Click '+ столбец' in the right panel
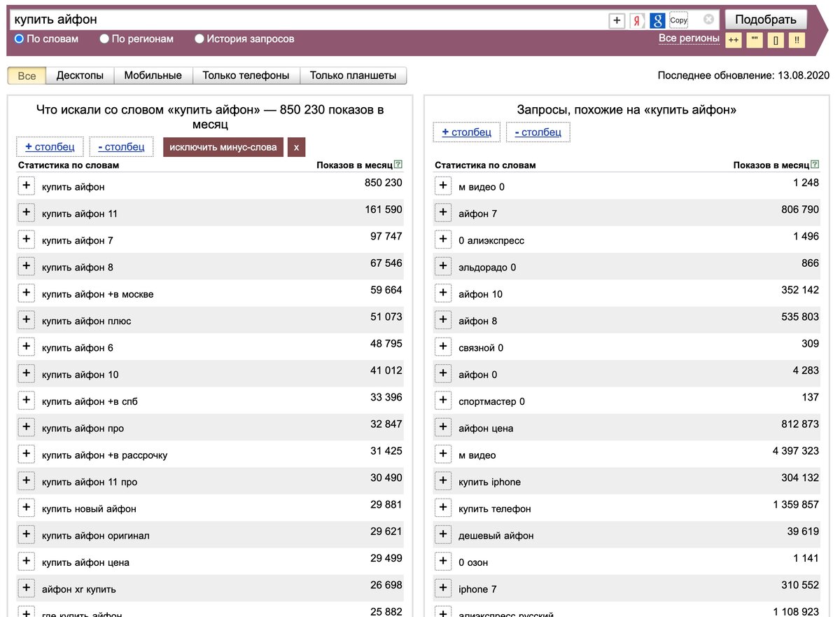 (467, 132)
